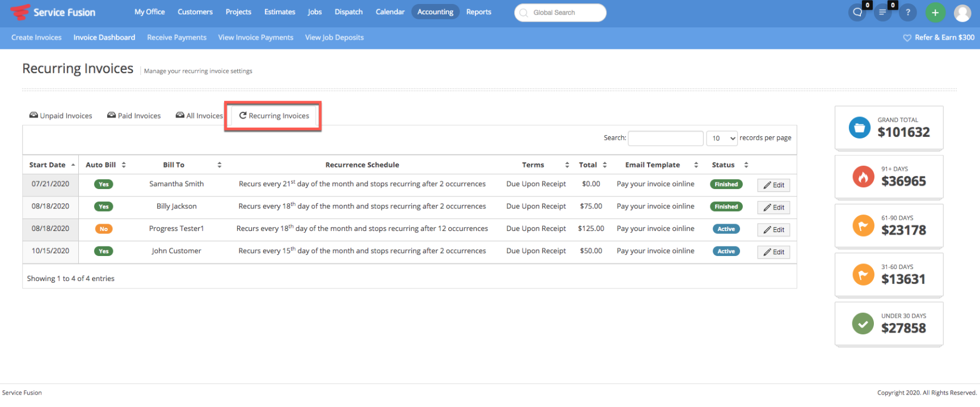The height and width of the screenshot is (407, 980).
Task: Click the table Search input field
Action: tap(665, 138)
